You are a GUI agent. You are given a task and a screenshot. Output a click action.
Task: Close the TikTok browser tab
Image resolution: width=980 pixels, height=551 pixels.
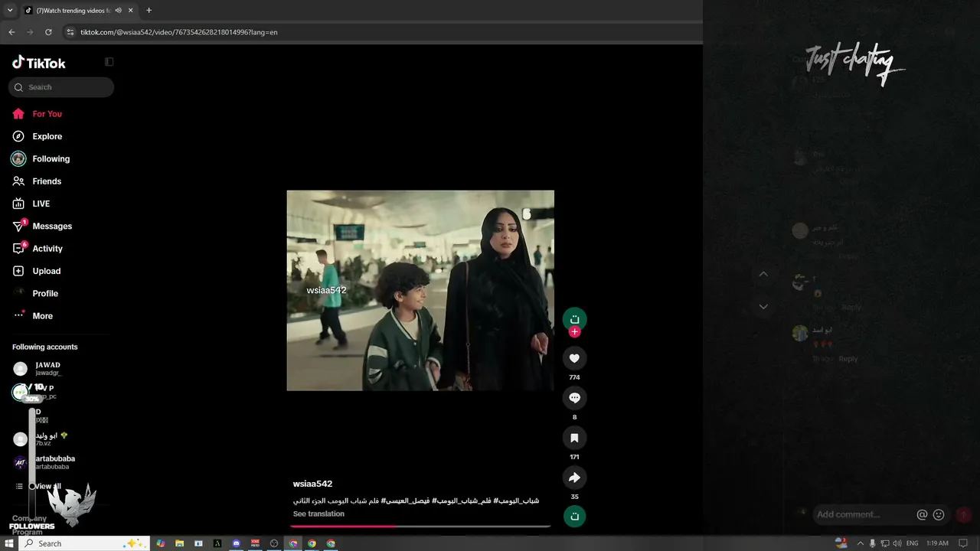(131, 11)
